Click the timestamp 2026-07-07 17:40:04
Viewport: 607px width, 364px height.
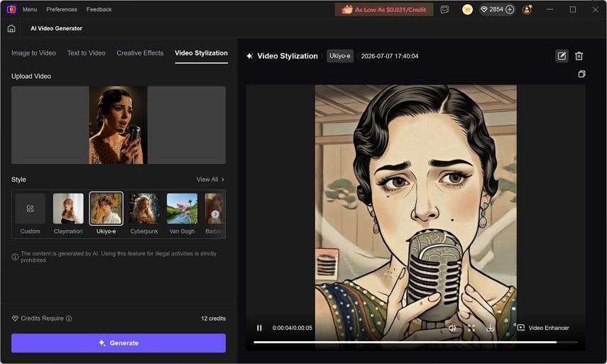tap(390, 56)
